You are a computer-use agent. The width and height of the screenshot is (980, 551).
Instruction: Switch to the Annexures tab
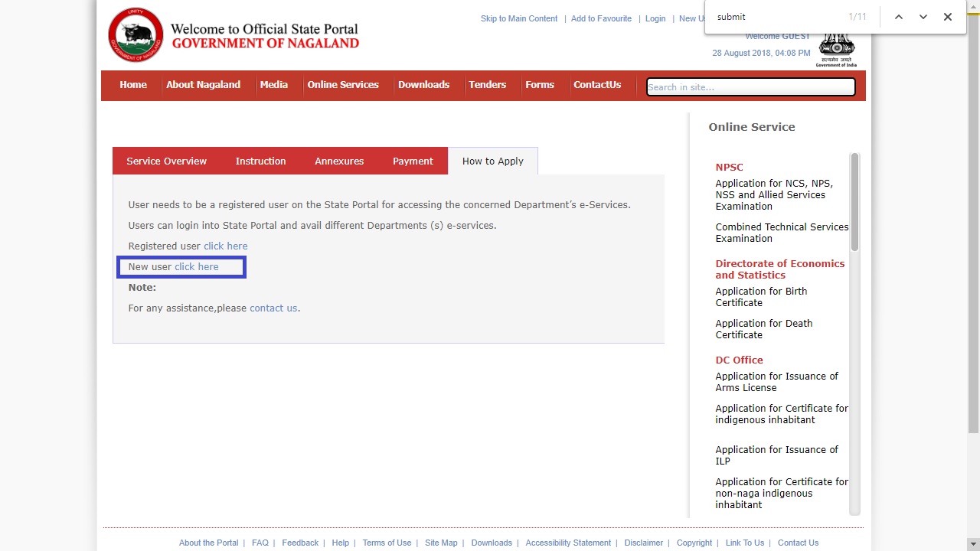(x=339, y=161)
